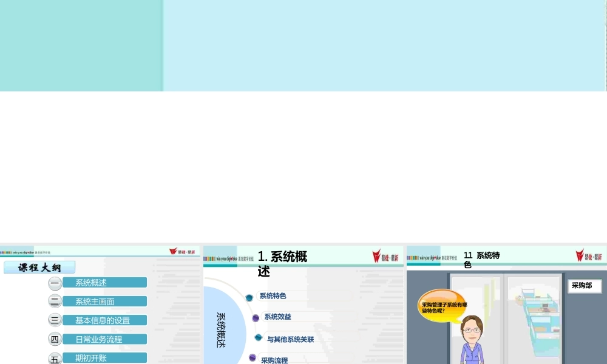Image resolution: width=607 pixels, height=364 pixels.
Task: Select the 系统特色 bullet item
Action: pyautogui.click(x=273, y=296)
